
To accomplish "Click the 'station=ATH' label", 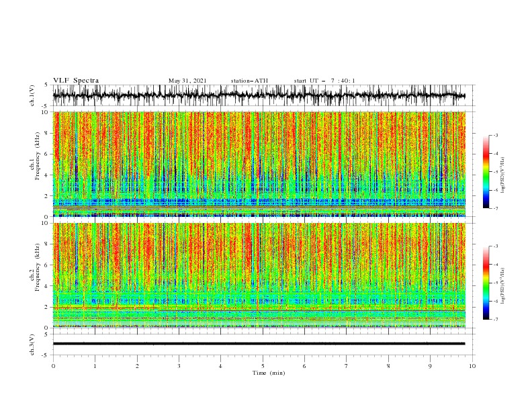I will coord(249,81).
